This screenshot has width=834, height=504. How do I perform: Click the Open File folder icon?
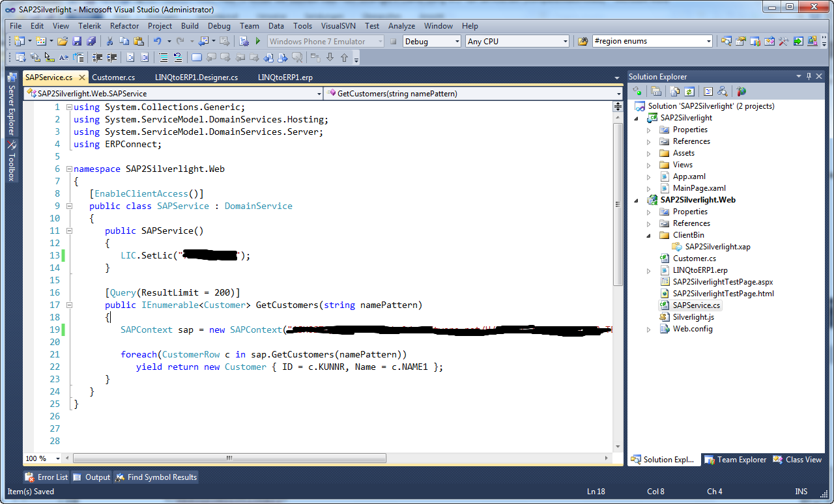pyautogui.click(x=63, y=41)
